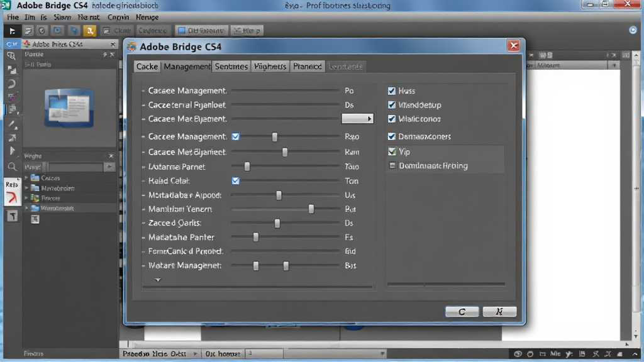
Task: Expand the highlighted last folder in the tree
Action: click(26, 208)
